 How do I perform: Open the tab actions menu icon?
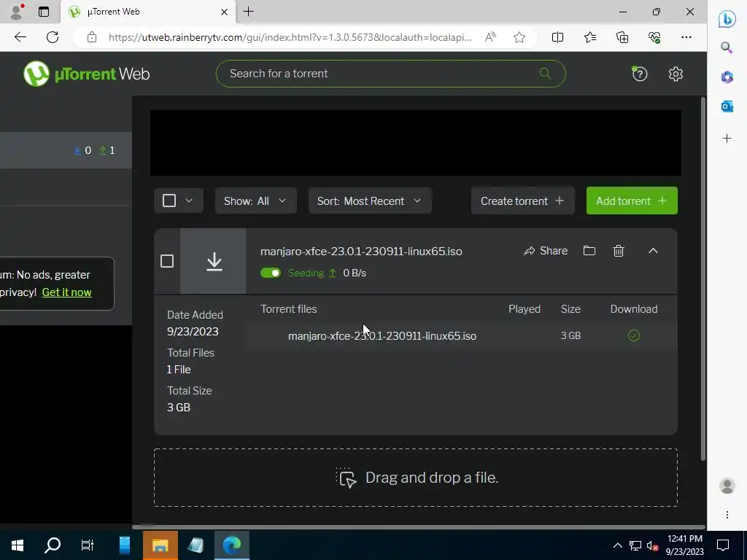(43, 12)
